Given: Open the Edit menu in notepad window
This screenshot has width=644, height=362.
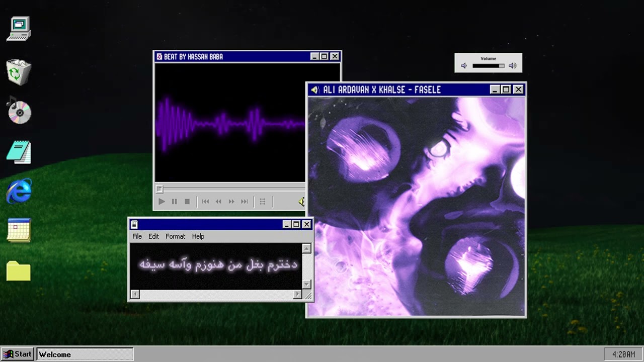Looking at the screenshot, I should [153, 236].
